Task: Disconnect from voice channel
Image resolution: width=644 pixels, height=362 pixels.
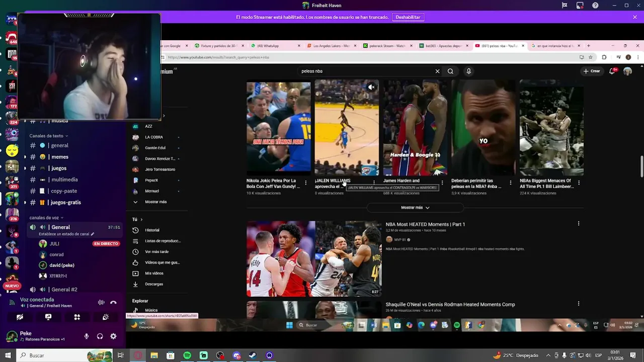Action: click(113, 302)
